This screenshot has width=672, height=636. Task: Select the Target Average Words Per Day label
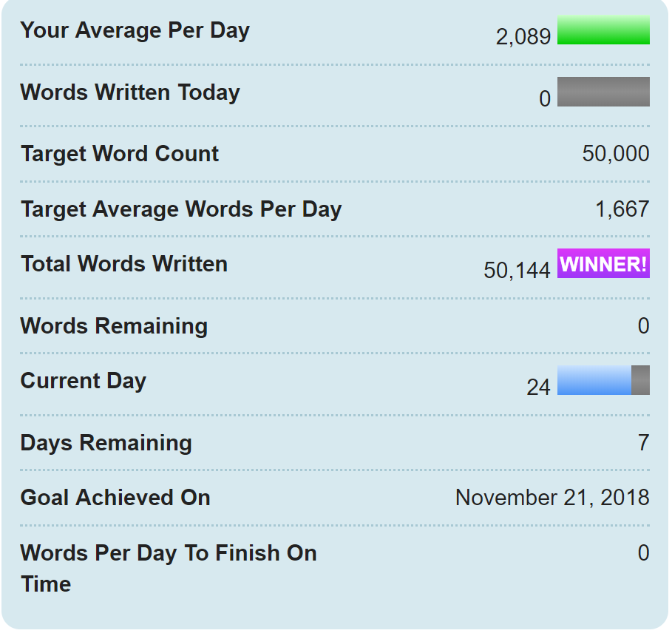[x=181, y=209]
